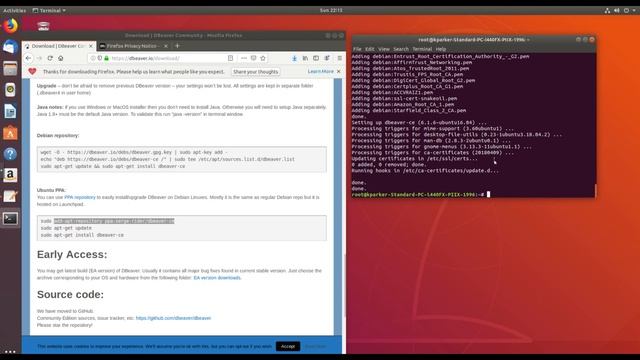Follow the Learn More link in notification bar
This screenshot has width=640, height=360.
point(321,71)
